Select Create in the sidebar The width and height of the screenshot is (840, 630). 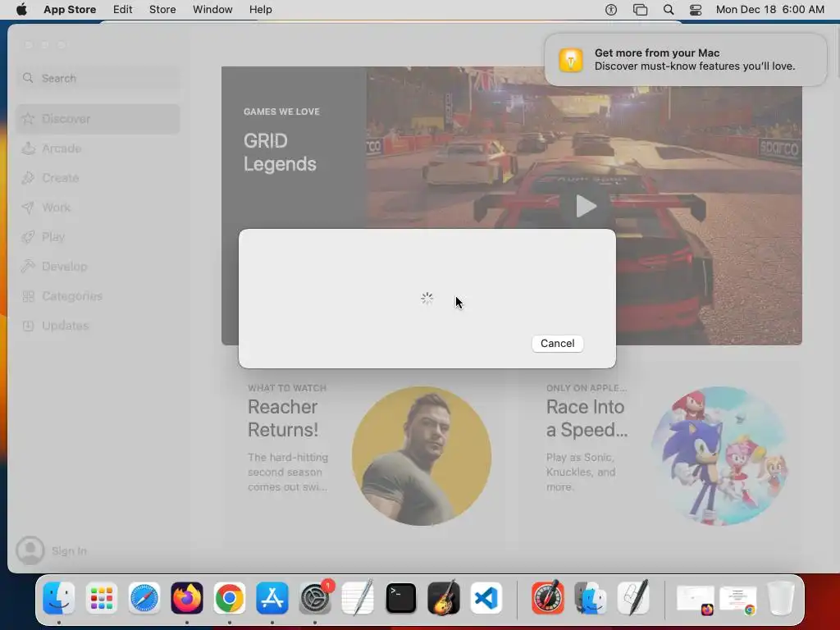point(98,178)
